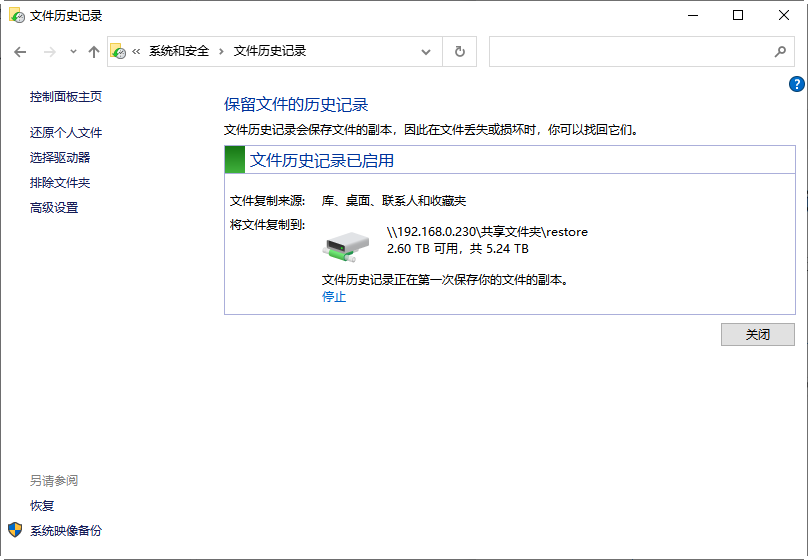Refresh the File History page
Screen dimensions: 808x560
(x=460, y=52)
